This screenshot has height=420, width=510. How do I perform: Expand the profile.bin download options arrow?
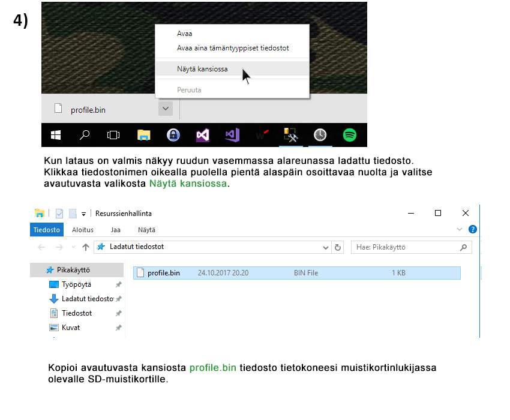tap(166, 109)
